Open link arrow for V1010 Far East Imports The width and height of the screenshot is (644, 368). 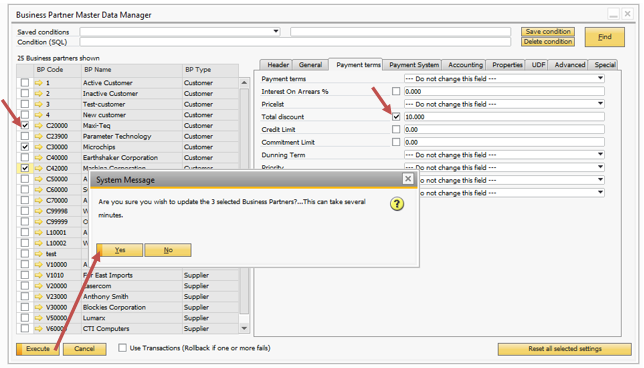(x=39, y=275)
